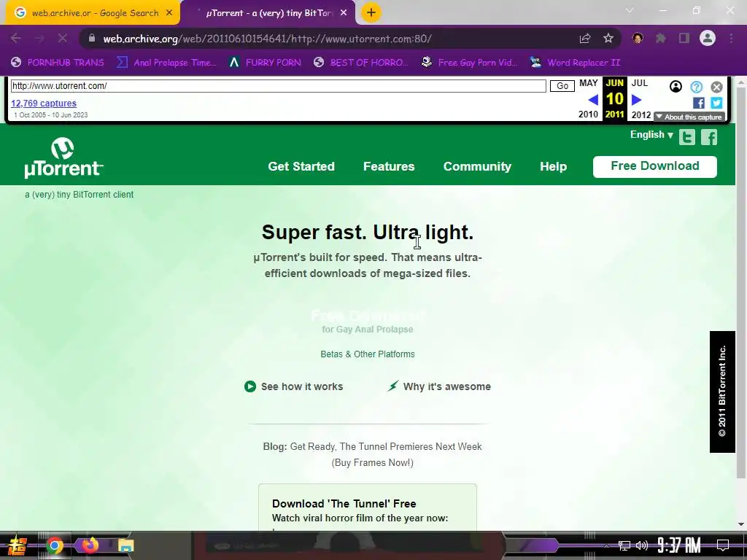The width and height of the screenshot is (747, 560).
Task: Open the Get Started menu
Action: click(x=301, y=166)
